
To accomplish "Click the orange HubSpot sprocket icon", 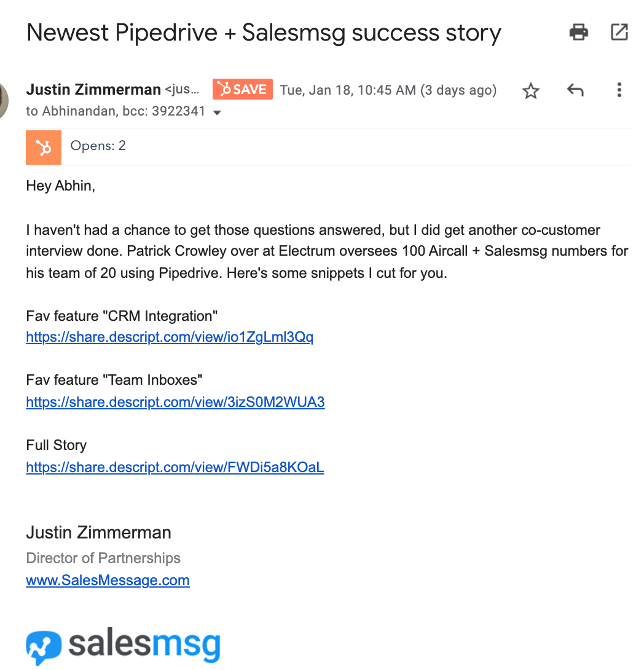I will (x=44, y=148).
